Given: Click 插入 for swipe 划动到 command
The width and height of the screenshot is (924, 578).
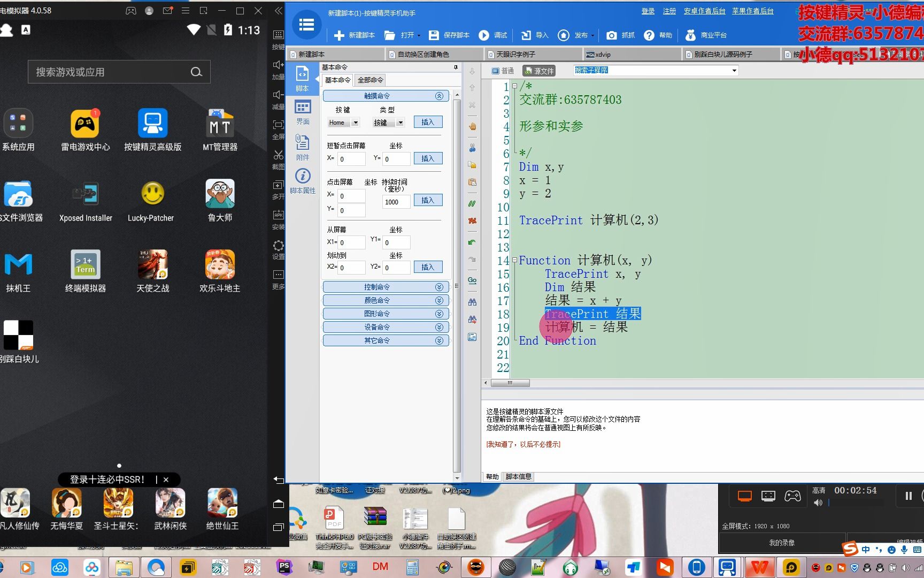Looking at the screenshot, I should point(428,267).
